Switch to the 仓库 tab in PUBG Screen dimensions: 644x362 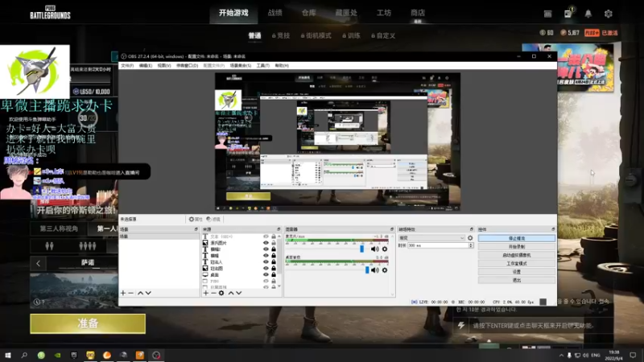(x=309, y=13)
